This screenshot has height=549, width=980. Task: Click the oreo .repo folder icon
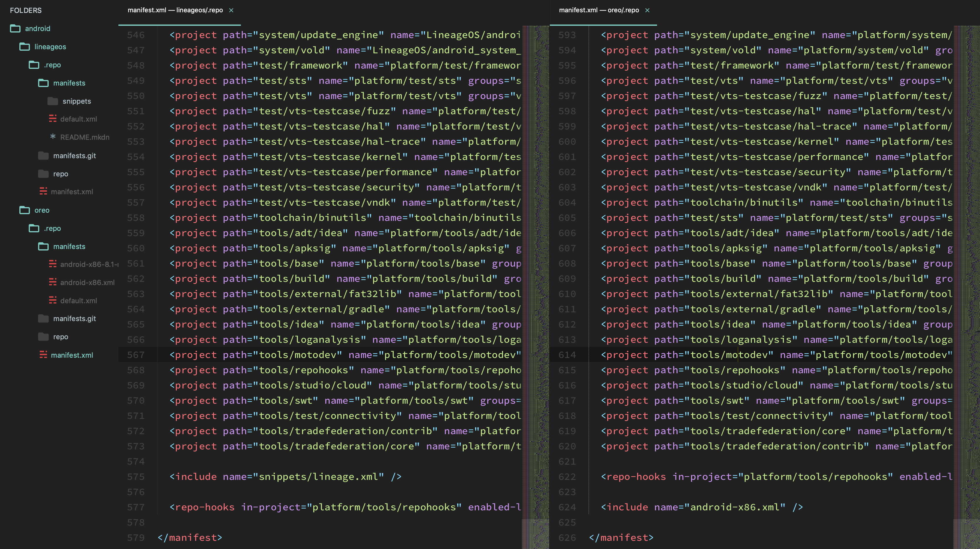[x=34, y=229]
